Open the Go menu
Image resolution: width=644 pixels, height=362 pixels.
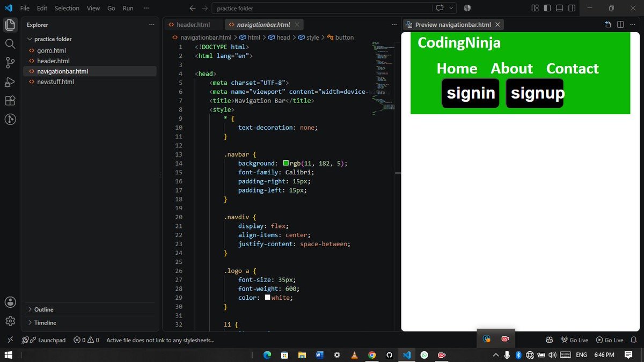[x=111, y=8]
